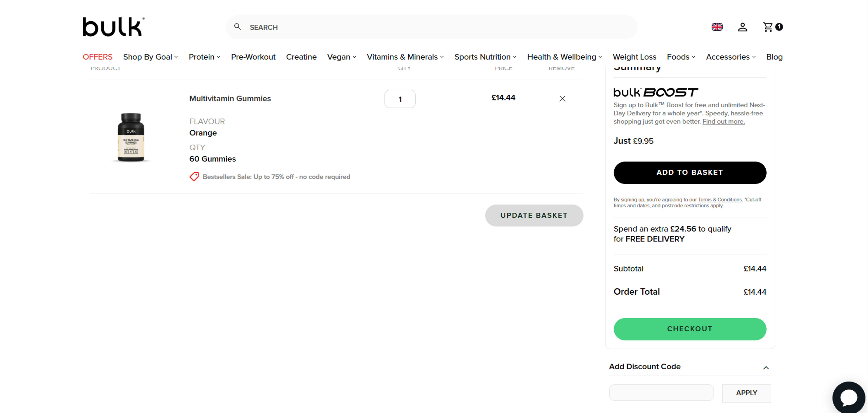Click the Just £9.95 Boost price
This screenshot has width=868, height=413.
633,141
